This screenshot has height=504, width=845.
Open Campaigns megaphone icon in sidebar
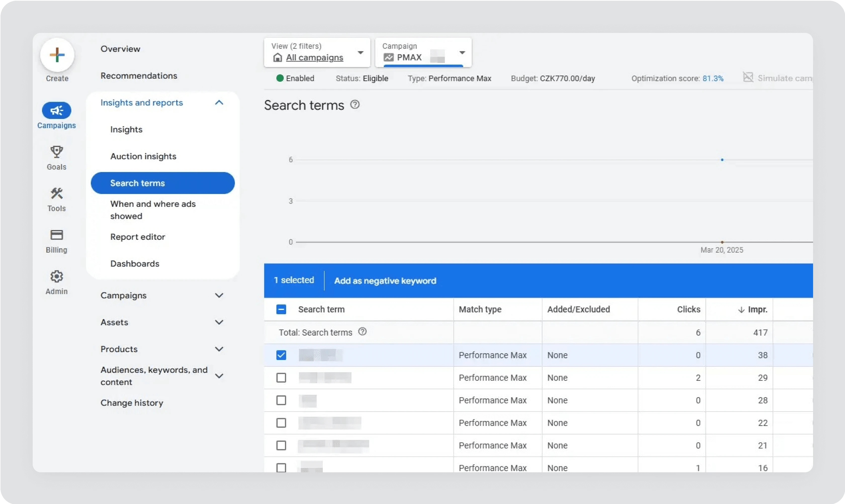pos(56,110)
